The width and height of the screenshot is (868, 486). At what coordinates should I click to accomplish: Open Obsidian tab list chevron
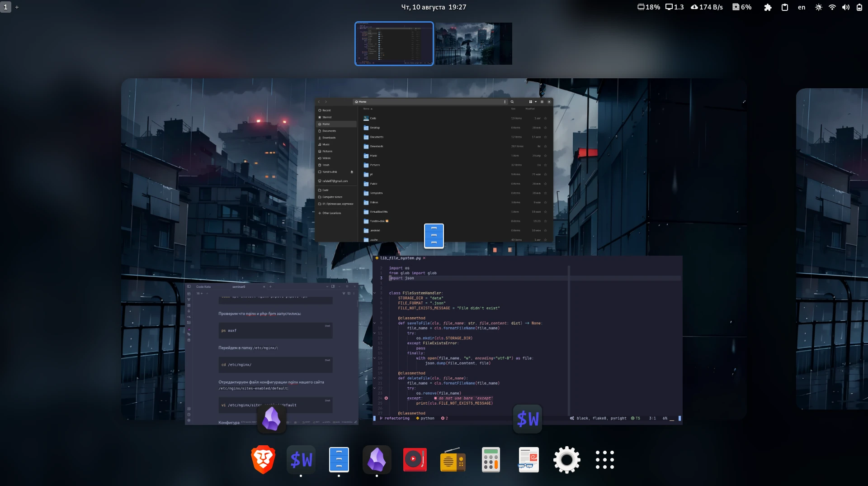pos(327,286)
